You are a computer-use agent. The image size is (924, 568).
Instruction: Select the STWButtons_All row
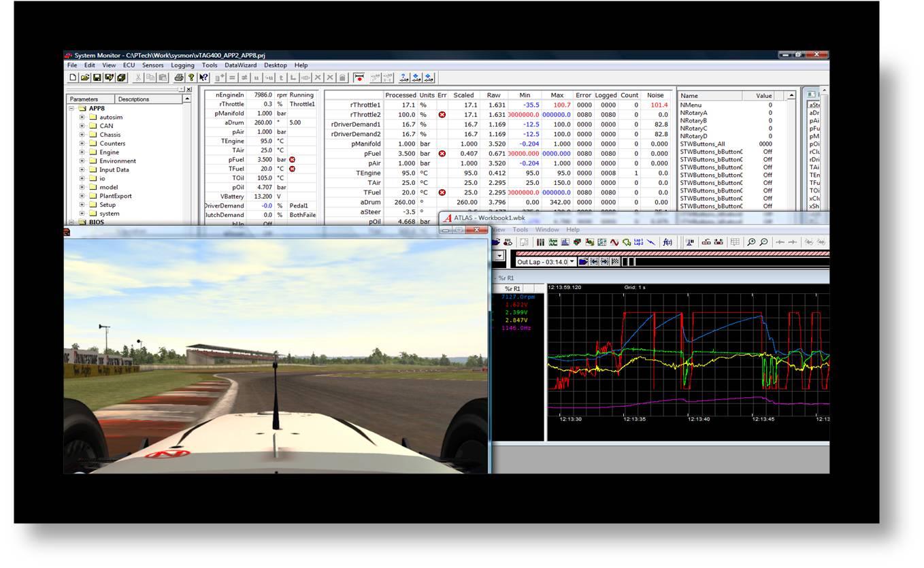tap(727, 144)
